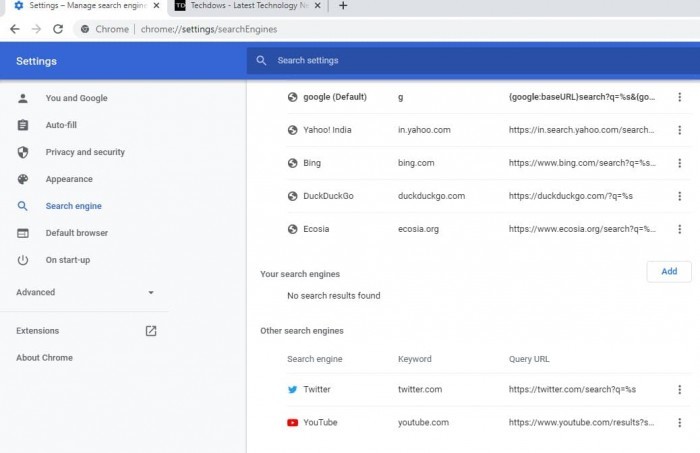Open About Chrome
Viewport: 700px width, 453px height.
(45, 357)
